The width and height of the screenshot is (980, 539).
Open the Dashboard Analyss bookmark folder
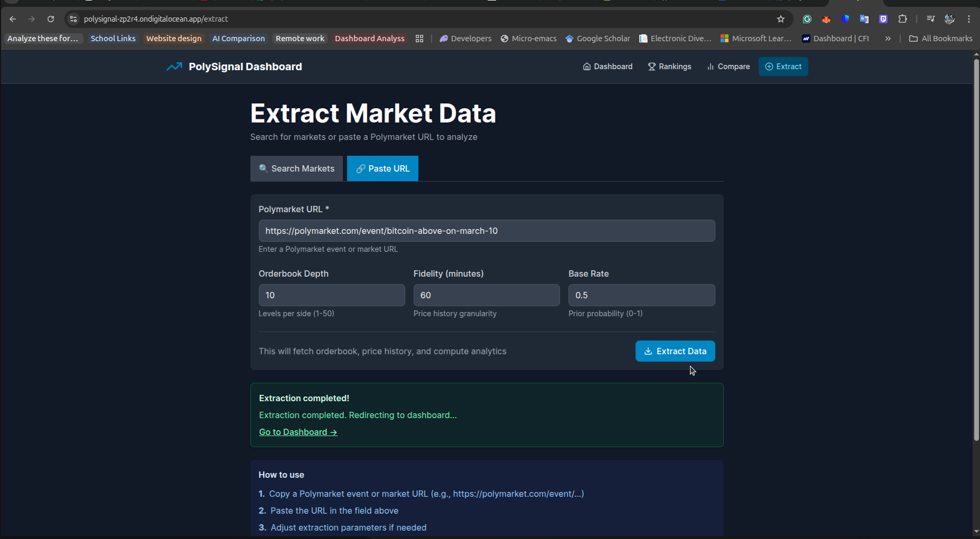pos(369,39)
